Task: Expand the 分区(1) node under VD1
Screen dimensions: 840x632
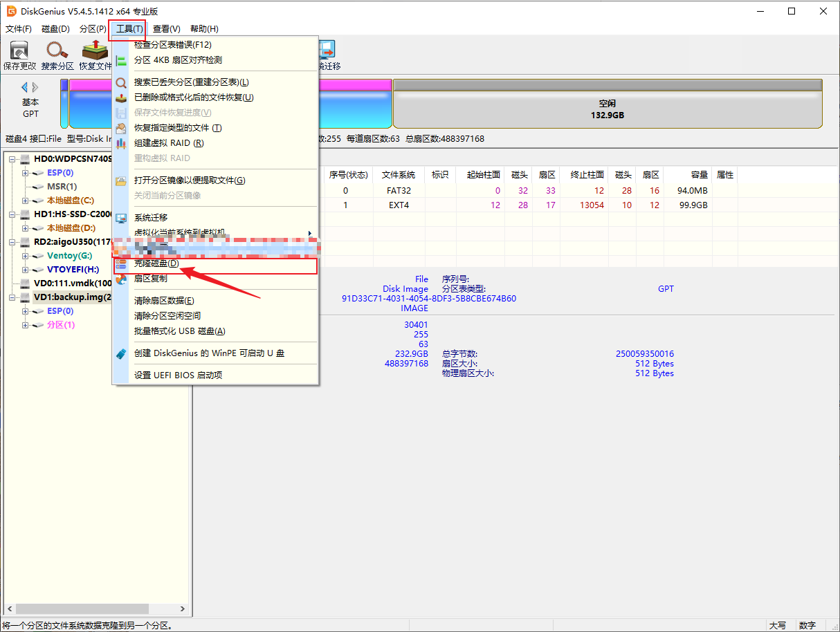Action: coord(26,325)
